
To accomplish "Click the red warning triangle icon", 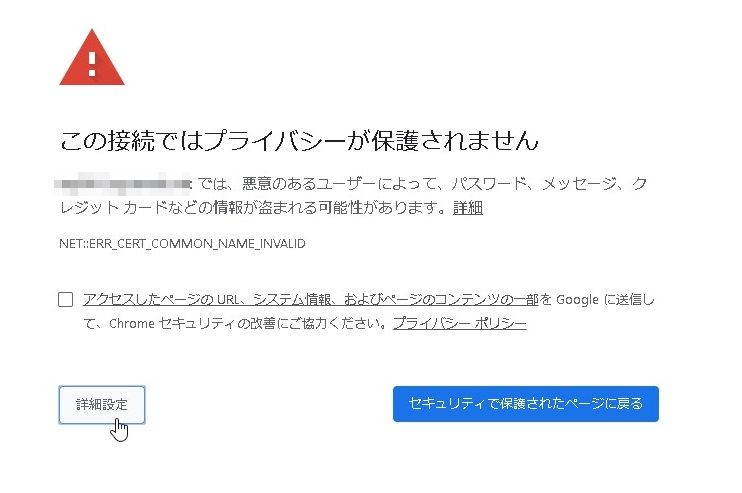I will pos(92,58).
